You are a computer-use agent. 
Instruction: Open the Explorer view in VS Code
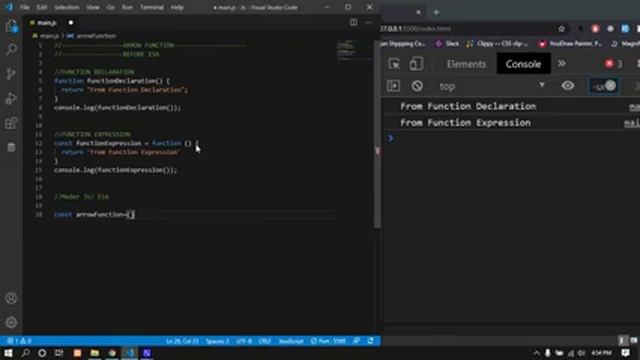(11, 26)
